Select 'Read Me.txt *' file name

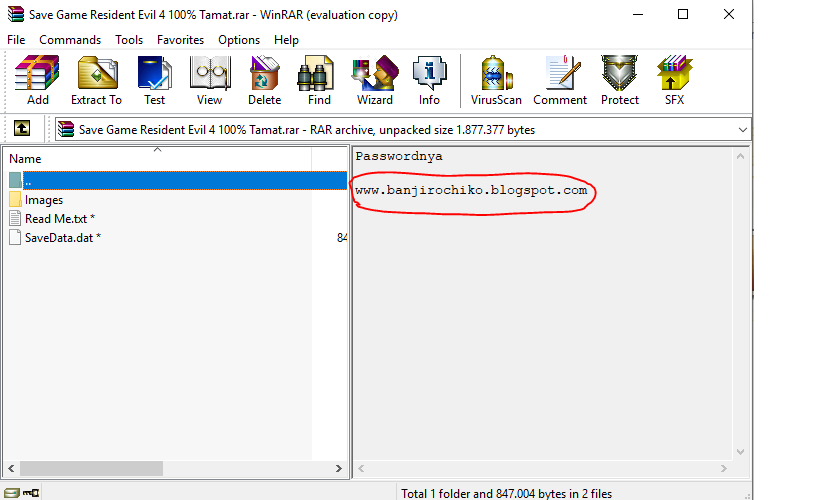60,218
